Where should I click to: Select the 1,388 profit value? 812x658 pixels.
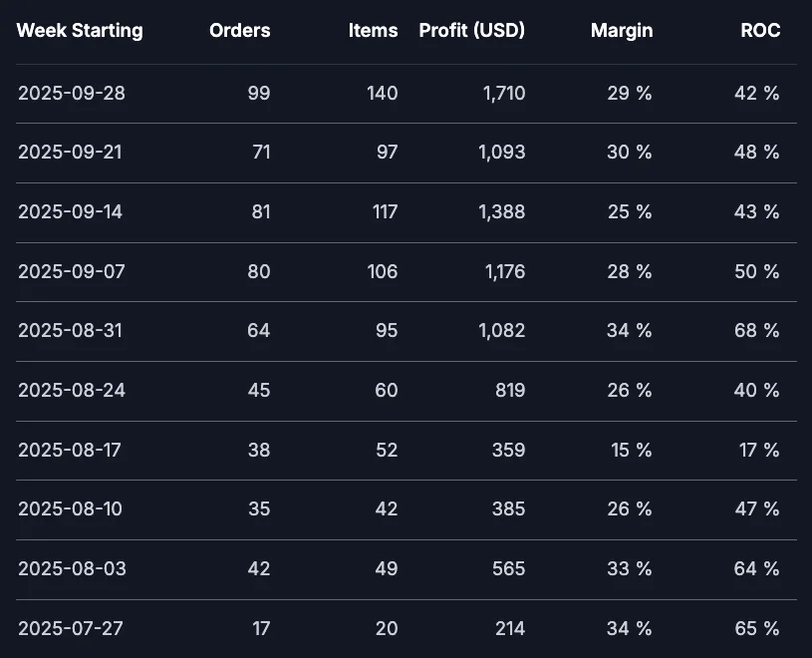click(501, 212)
